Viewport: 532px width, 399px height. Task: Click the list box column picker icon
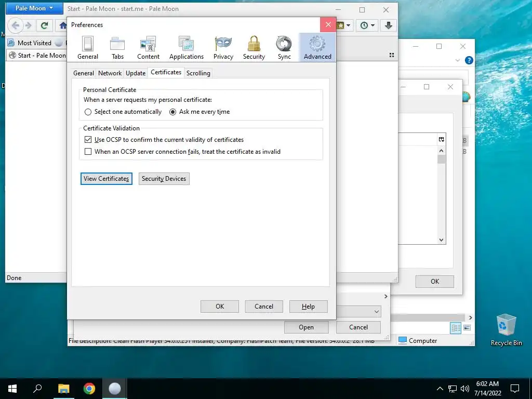click(441, 139)
